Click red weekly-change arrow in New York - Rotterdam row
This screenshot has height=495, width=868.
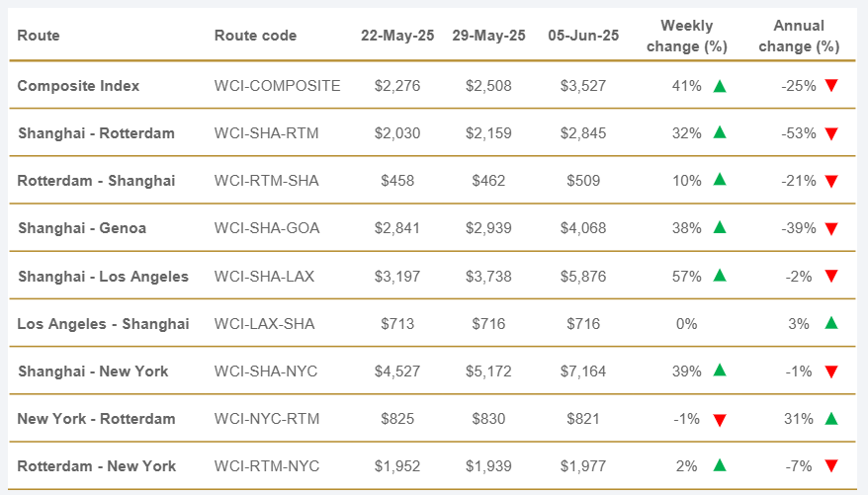[x=720, y=419]
